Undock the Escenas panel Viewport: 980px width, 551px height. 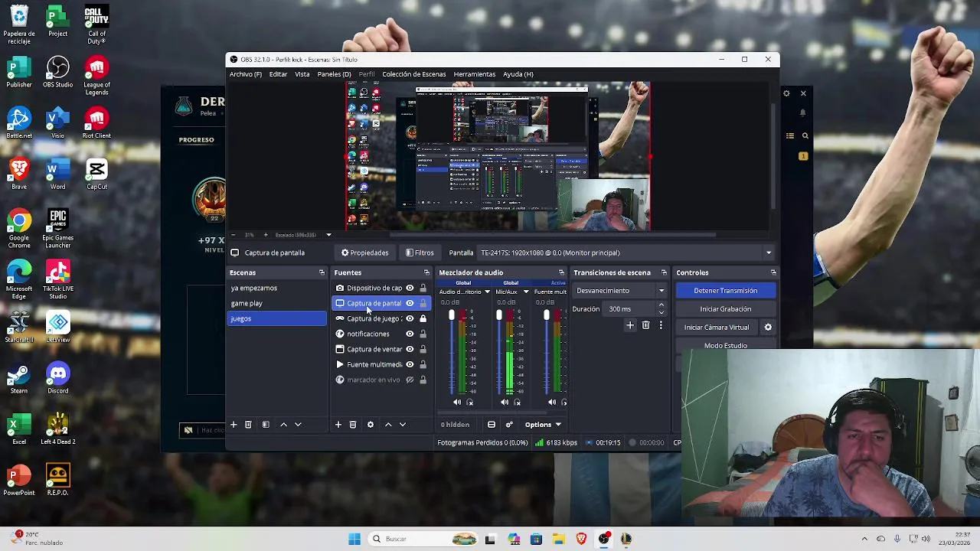point(322,272)
